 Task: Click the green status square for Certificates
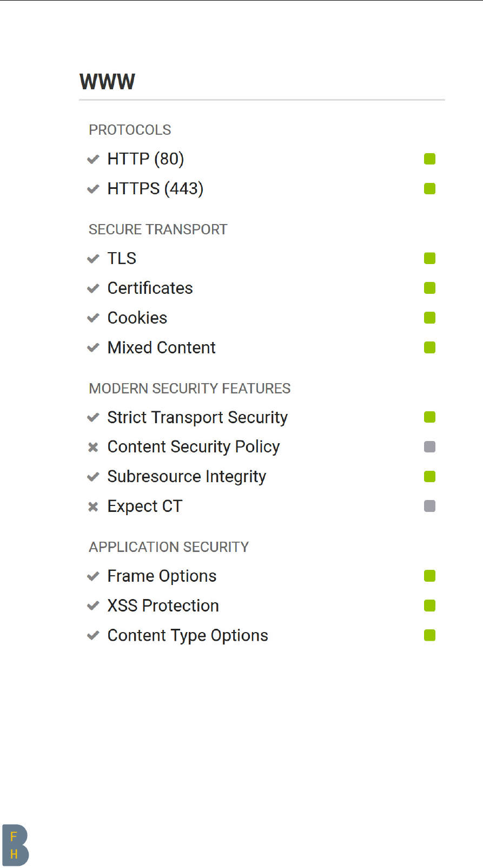[430, 288]
